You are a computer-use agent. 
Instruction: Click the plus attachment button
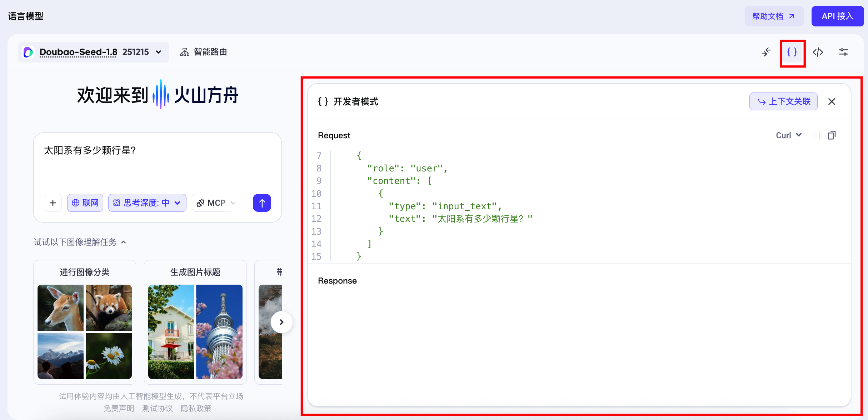pos(53,203)
